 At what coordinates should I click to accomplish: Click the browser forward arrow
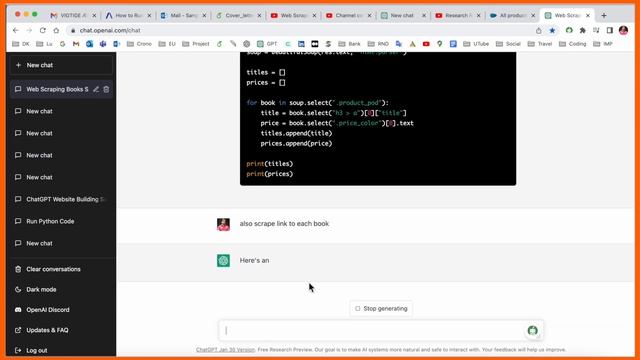(x=29, y=30)
